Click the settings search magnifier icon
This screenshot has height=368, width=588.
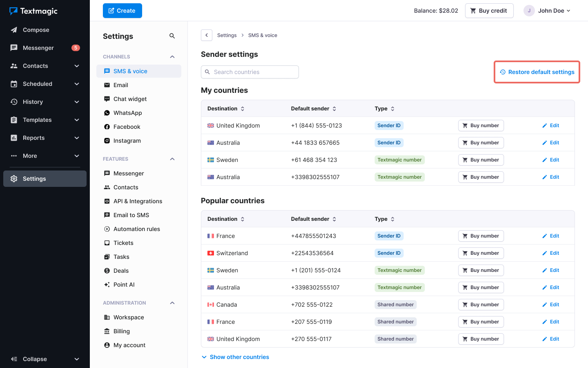tap(172, 36)
